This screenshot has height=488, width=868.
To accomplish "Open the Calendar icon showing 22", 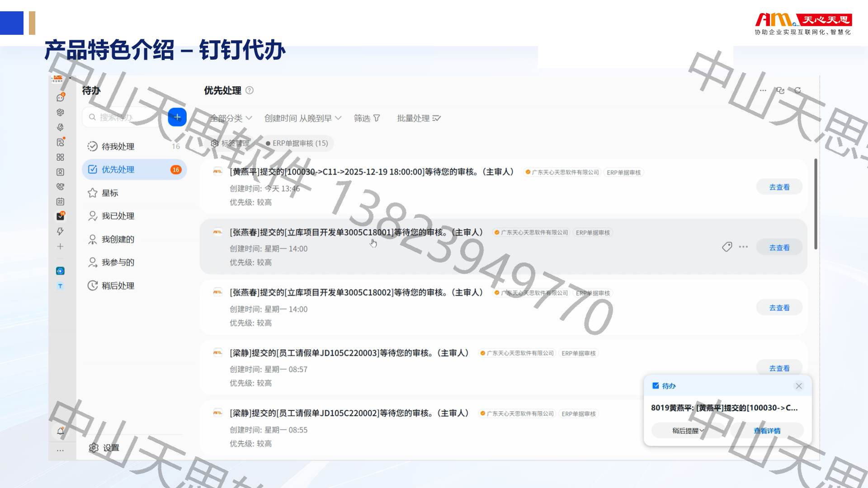I will 60,202.
